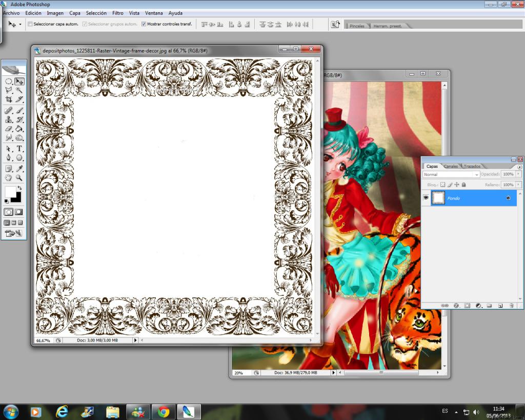
Task: Swap foreground and background colors
Action: click(x=19, y=188)
